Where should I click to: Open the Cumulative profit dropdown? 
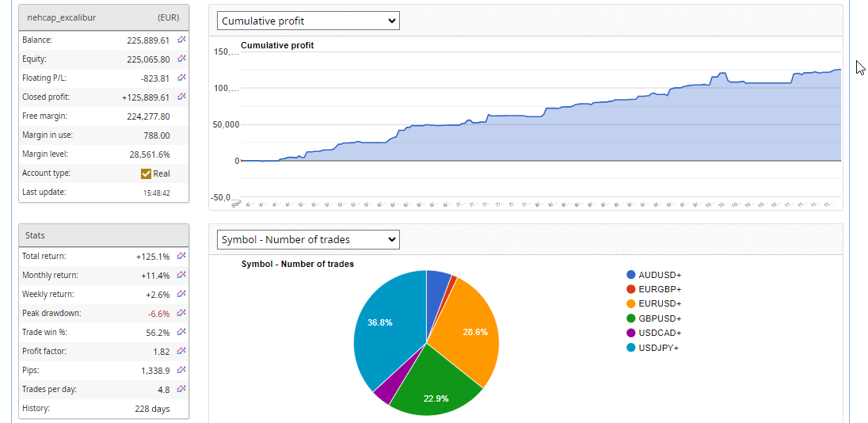tap(308, 21)
